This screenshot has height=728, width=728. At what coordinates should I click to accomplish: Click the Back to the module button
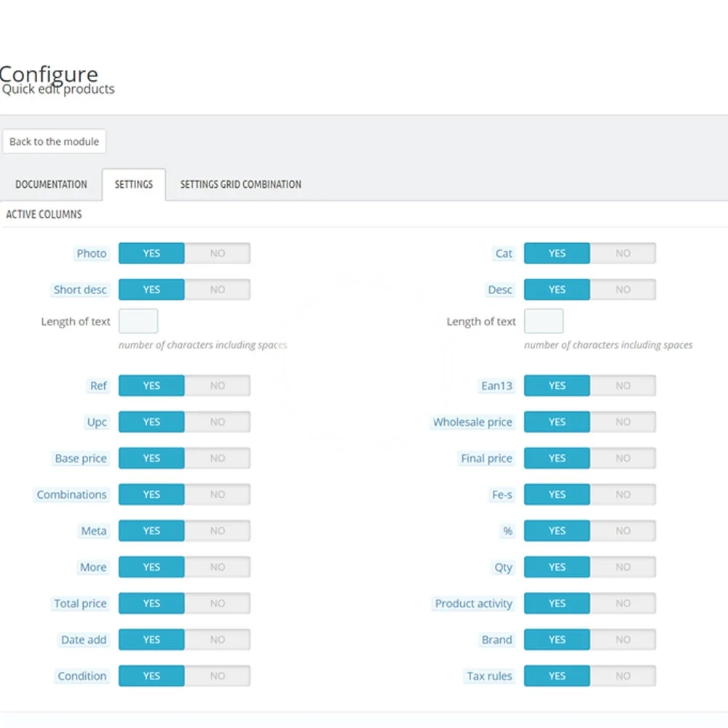pyautogui.click(x=54, y=141)
